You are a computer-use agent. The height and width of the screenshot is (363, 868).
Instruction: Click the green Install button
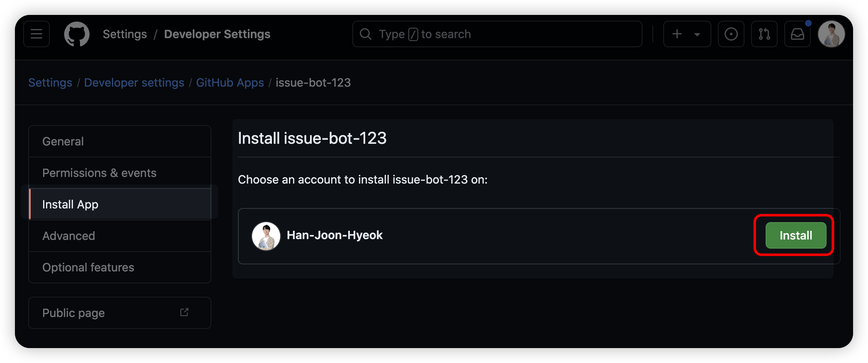[x=795, y=235]
